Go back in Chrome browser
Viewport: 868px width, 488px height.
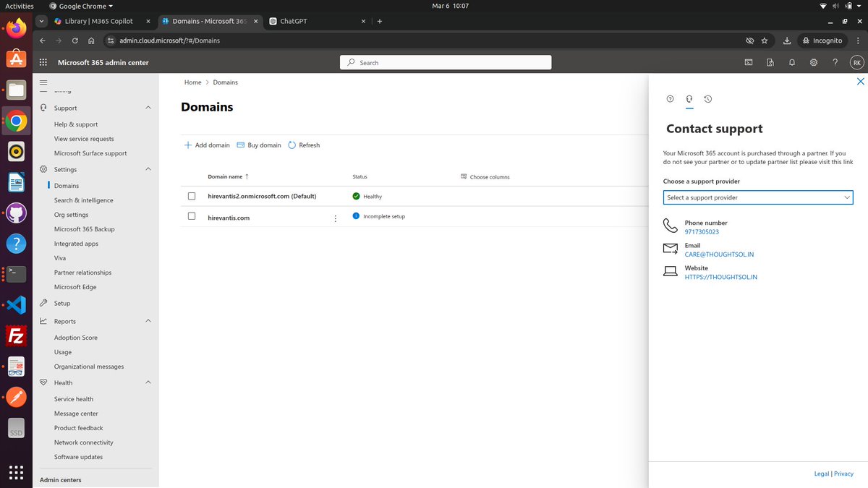point(43,40)
